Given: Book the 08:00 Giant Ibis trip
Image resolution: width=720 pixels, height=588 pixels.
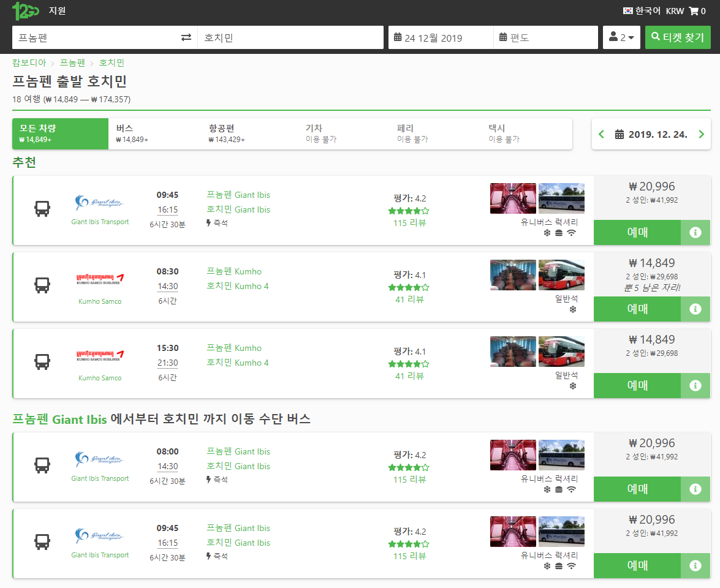Looking at the screenshot, I should pos(637,489).
